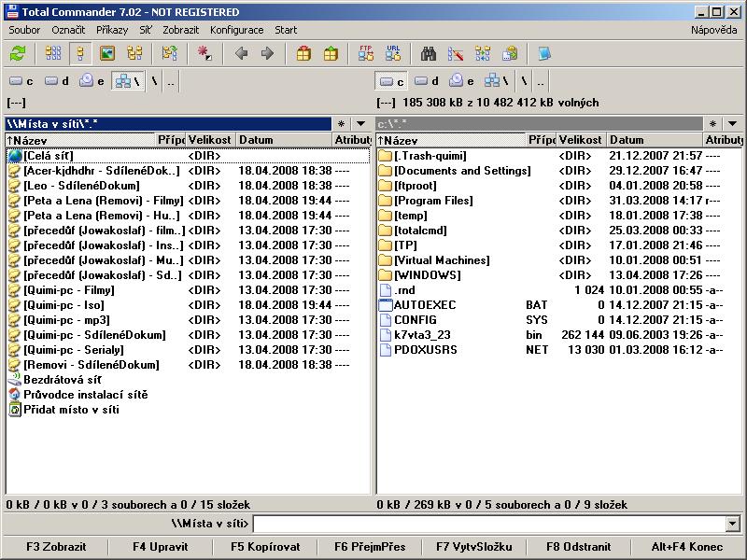Click the FTP connect toolbar icon
The height and width of the screenshot is (560, 747).
(367, 54)
